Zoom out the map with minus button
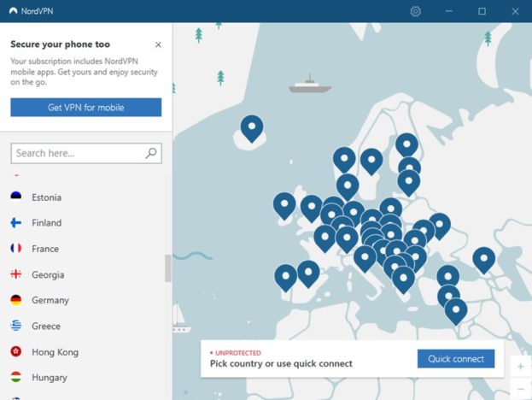 [x=520, y=388]
